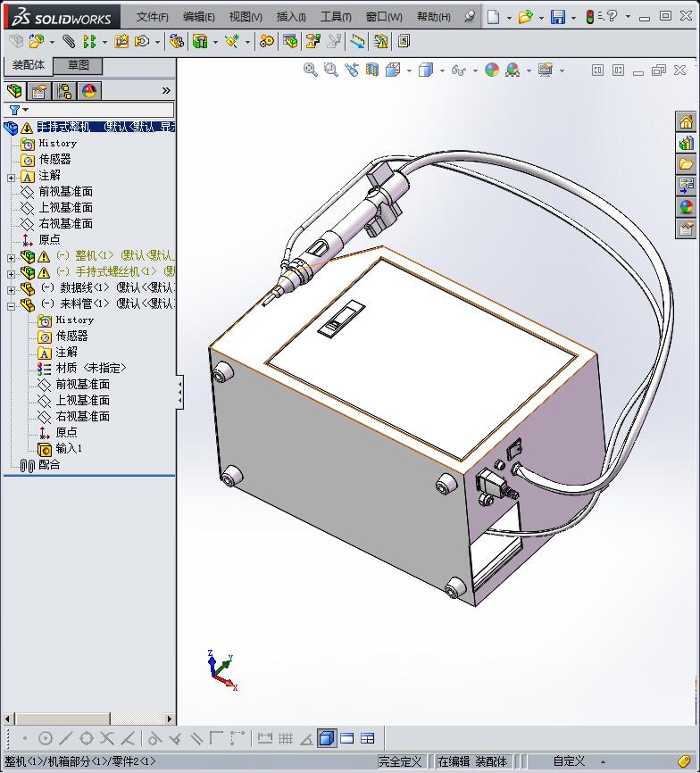Image resolution: width=700 pixels, height=773 pixels.
Task: Expand the 注解 folder in tree
Action: pos(11,178)
